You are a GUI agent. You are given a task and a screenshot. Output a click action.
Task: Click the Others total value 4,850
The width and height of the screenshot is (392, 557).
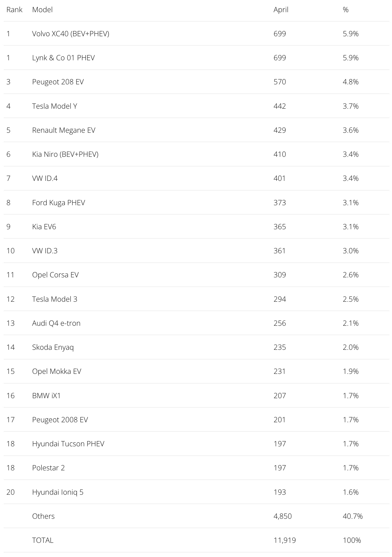click(283, 516)
